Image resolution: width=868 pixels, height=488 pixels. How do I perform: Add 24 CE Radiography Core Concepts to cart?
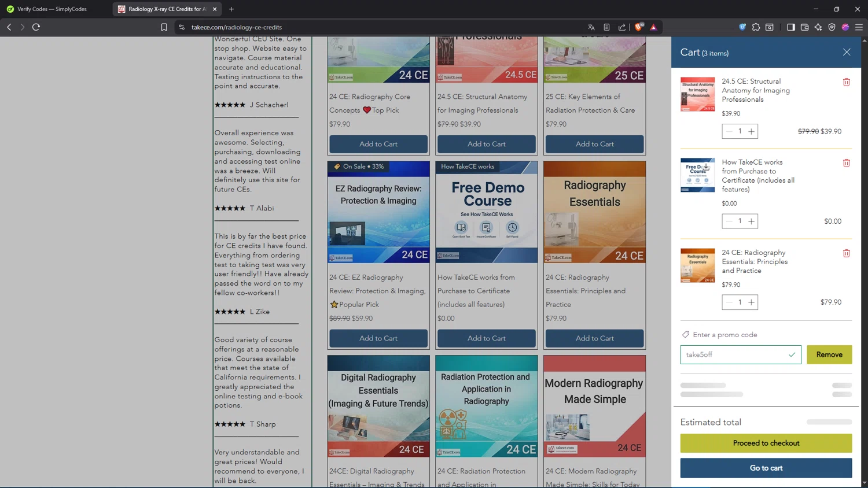378,144
